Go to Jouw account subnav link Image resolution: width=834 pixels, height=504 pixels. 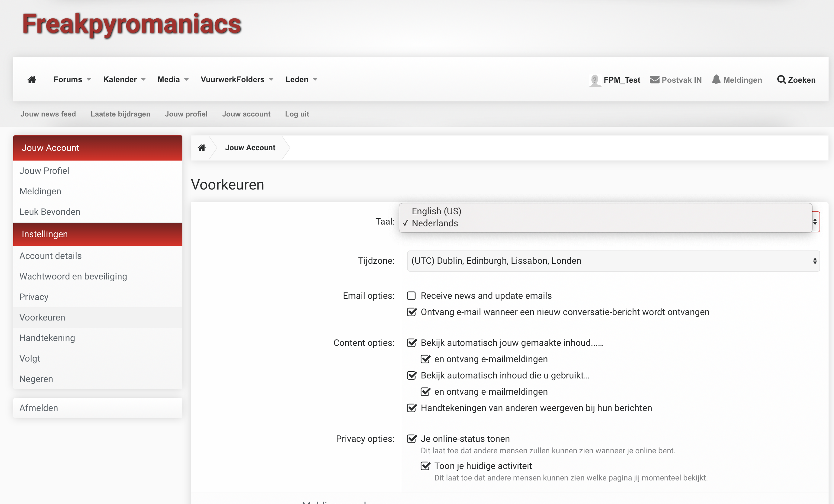pyautogui.click(x=246, y=114)
